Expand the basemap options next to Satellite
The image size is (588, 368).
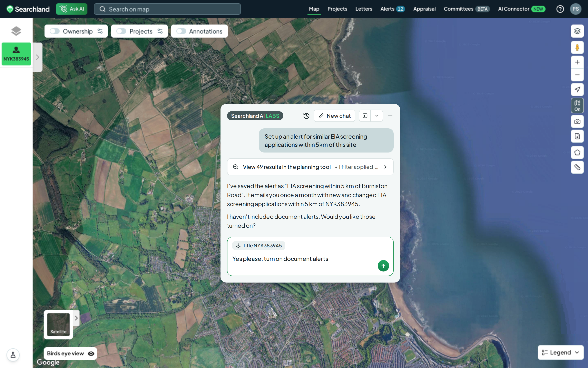(76, 318)
